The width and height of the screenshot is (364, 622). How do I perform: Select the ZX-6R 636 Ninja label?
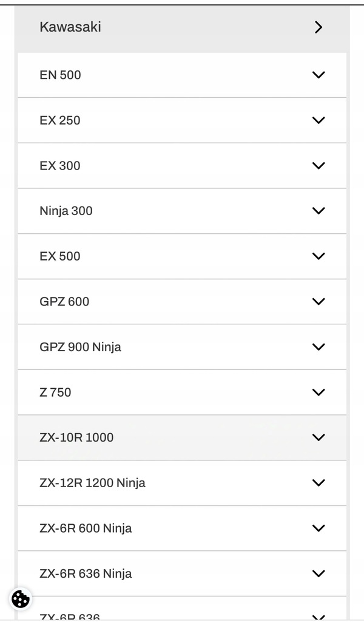click(x=86, y=573)
